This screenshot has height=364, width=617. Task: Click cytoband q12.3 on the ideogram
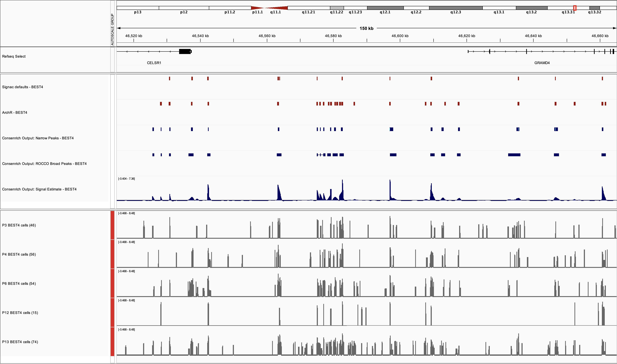[x=456, y=8]
